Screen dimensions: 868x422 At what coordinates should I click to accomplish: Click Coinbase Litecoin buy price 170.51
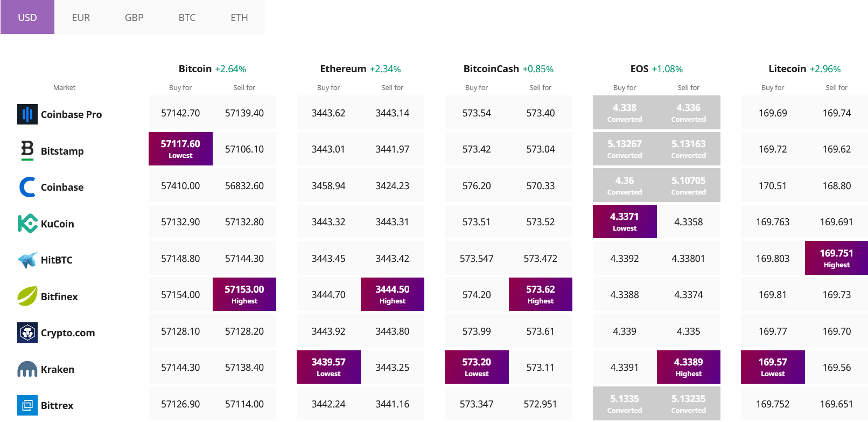pyautogui.click(x=773, y=186)
